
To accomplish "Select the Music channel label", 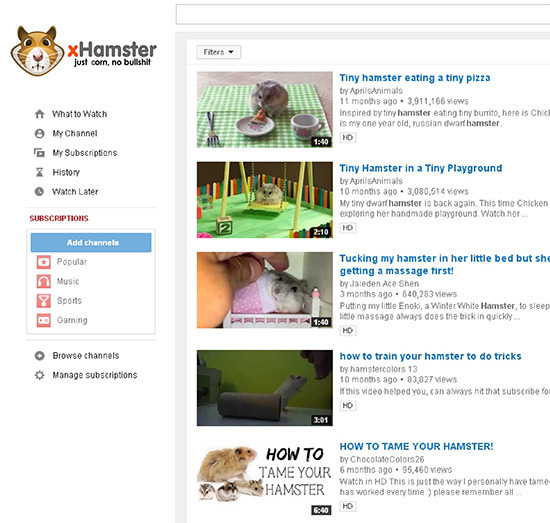I will (68, 281).
